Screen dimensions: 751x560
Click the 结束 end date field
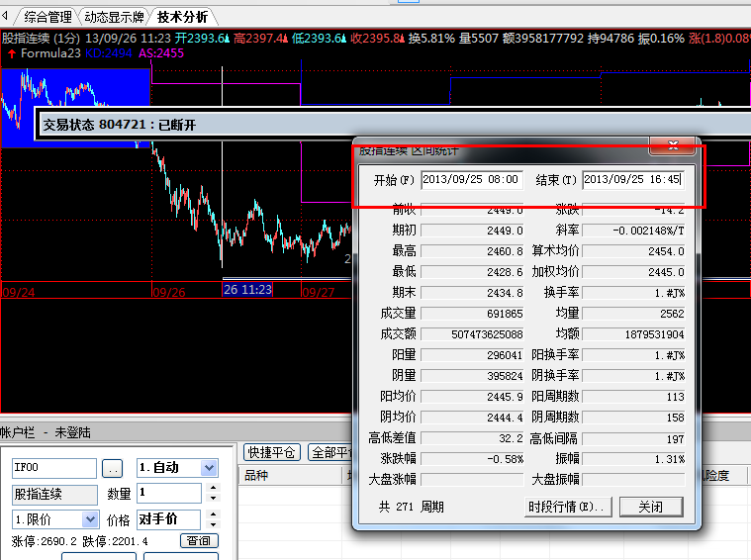tap(632, 180)
